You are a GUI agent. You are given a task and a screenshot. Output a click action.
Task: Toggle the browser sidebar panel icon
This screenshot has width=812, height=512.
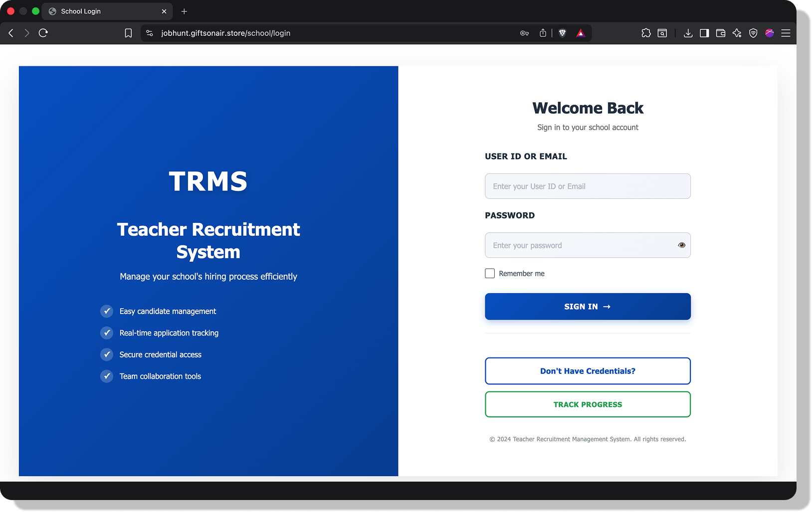704,33
